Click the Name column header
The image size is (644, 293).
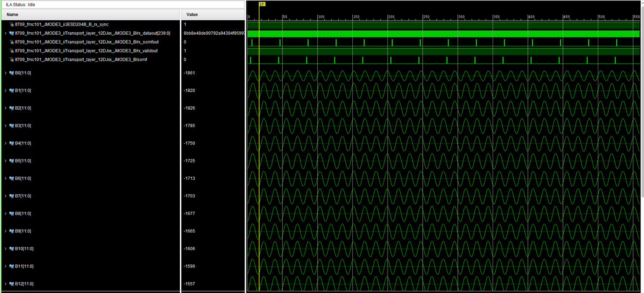[12, 15]
